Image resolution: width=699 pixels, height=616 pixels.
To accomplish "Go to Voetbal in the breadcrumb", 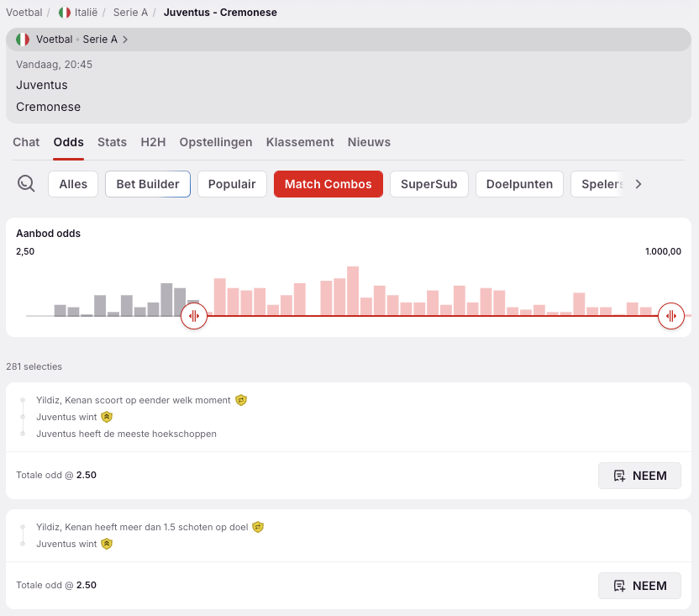I will click(24, 13).
